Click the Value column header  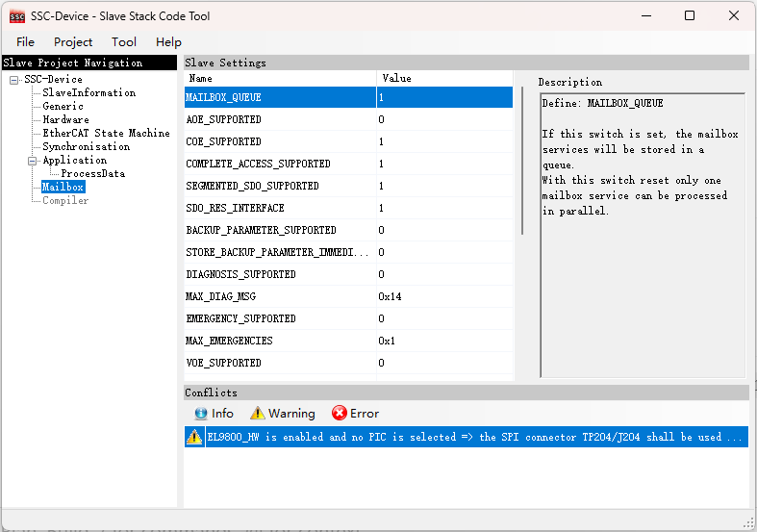[444, 78]
